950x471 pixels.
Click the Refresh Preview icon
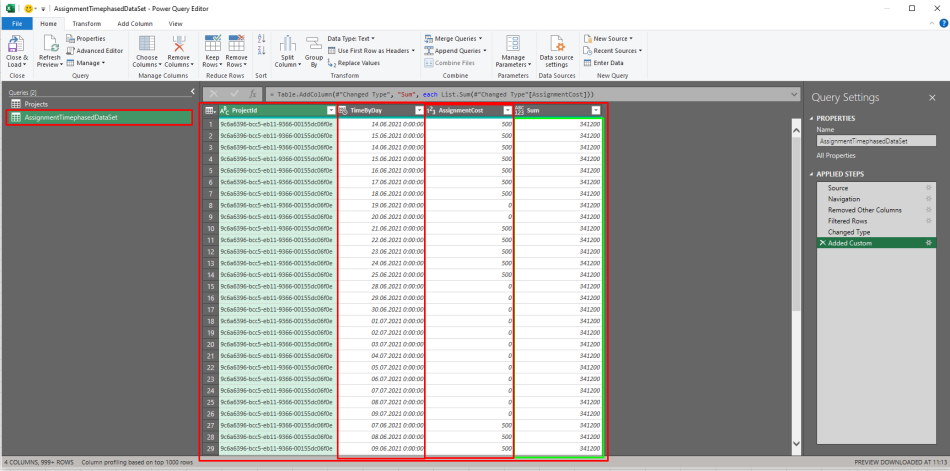[50, 44]
